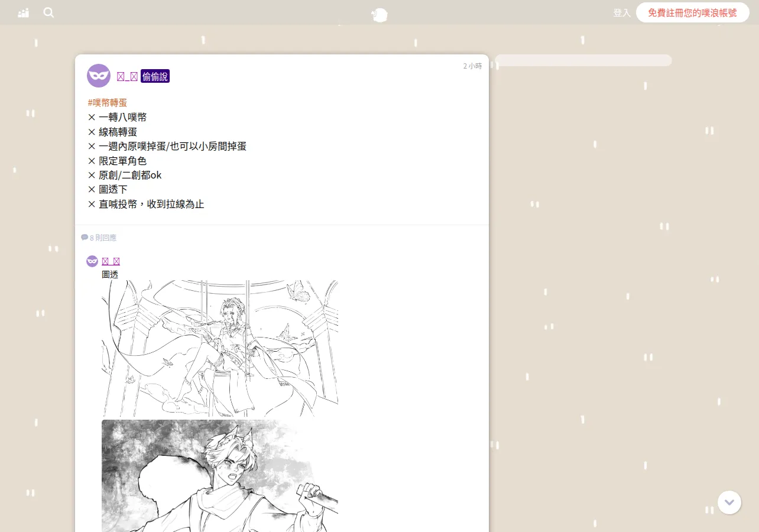Image resolution: width=759 pixels, height=532 pixels.
Task: Go to Plurk home via center logo
Action: [379, 14]
